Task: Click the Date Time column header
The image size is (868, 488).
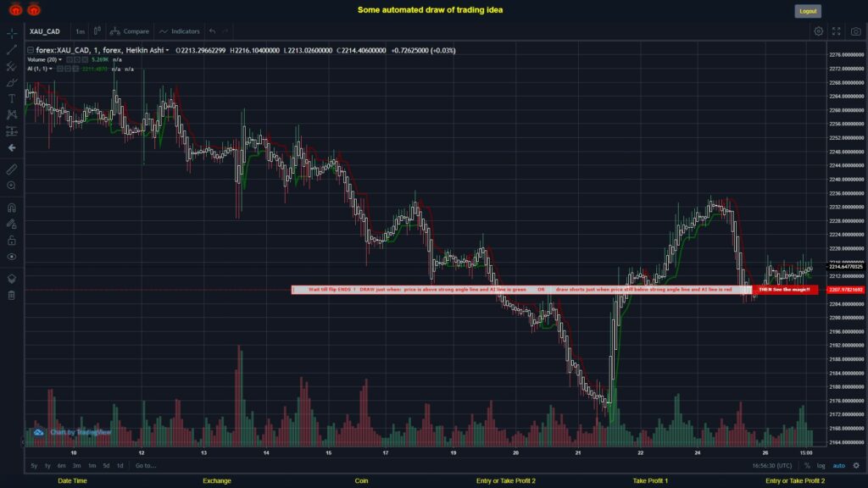Action: (x=73, y=481)
